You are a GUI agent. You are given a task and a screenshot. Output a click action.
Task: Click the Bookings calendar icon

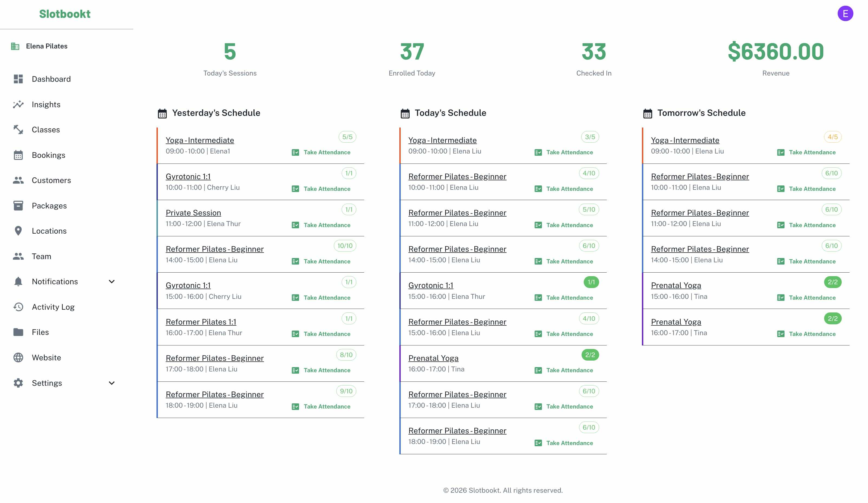coord(18,155)
